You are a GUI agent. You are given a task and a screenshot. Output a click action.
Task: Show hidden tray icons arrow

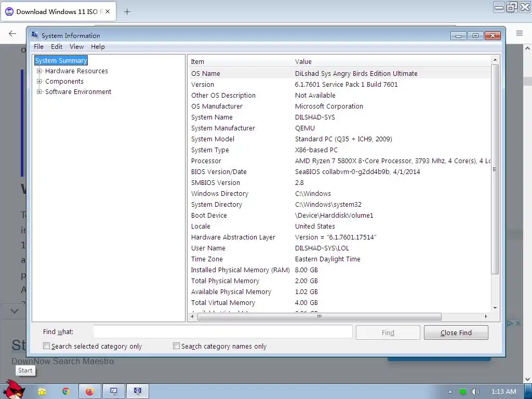(450, 392)
